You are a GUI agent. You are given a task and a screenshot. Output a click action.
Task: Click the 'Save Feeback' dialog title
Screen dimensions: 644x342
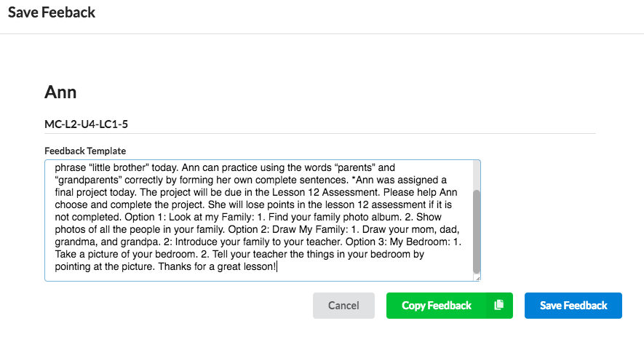click(52, 12)
